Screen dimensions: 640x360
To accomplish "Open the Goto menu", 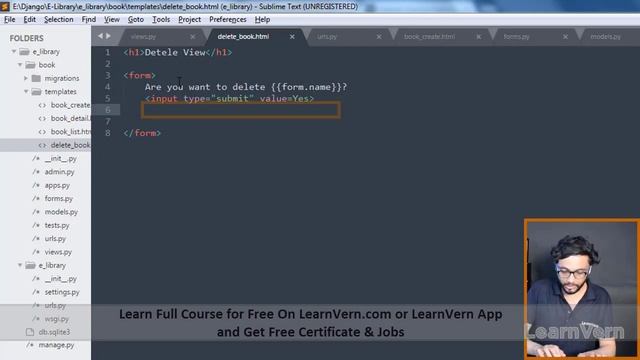I will pos(136,20).
